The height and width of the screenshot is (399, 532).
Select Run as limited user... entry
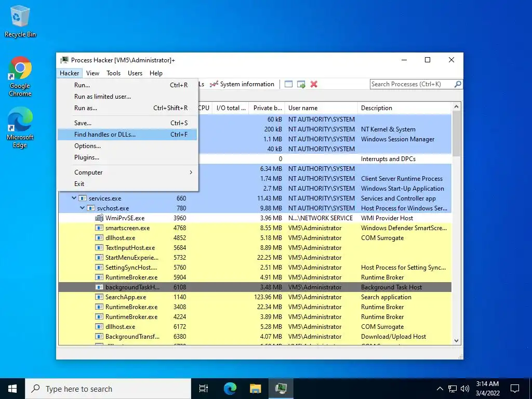127,97
